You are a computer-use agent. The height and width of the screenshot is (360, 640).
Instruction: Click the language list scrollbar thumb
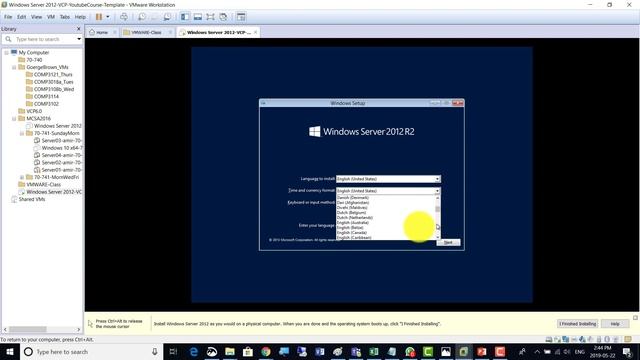(x=438, y=209)
